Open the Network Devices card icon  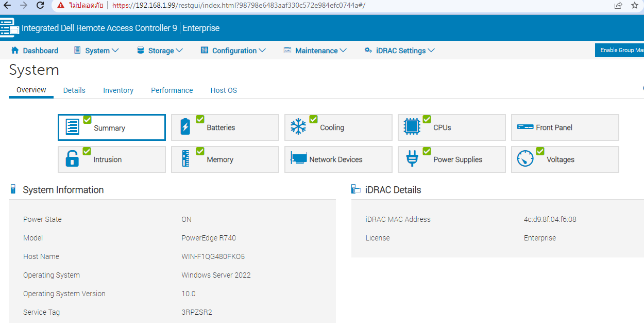pos(299,159)
